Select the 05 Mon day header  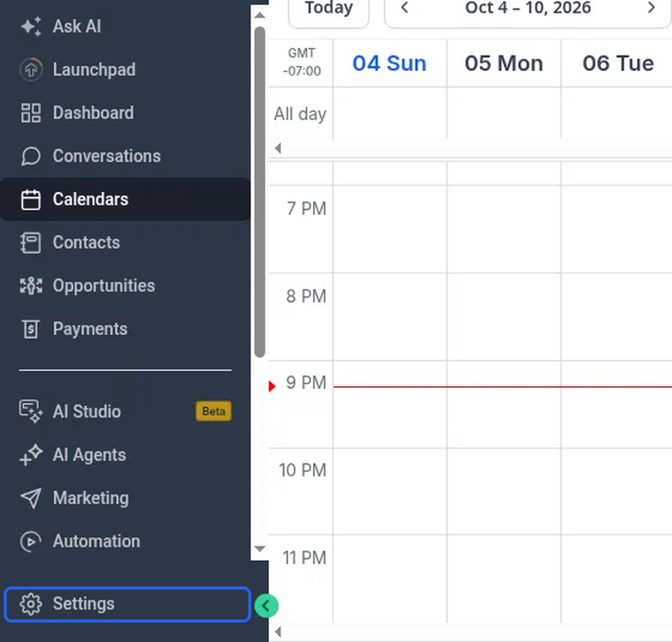[504, 64]
